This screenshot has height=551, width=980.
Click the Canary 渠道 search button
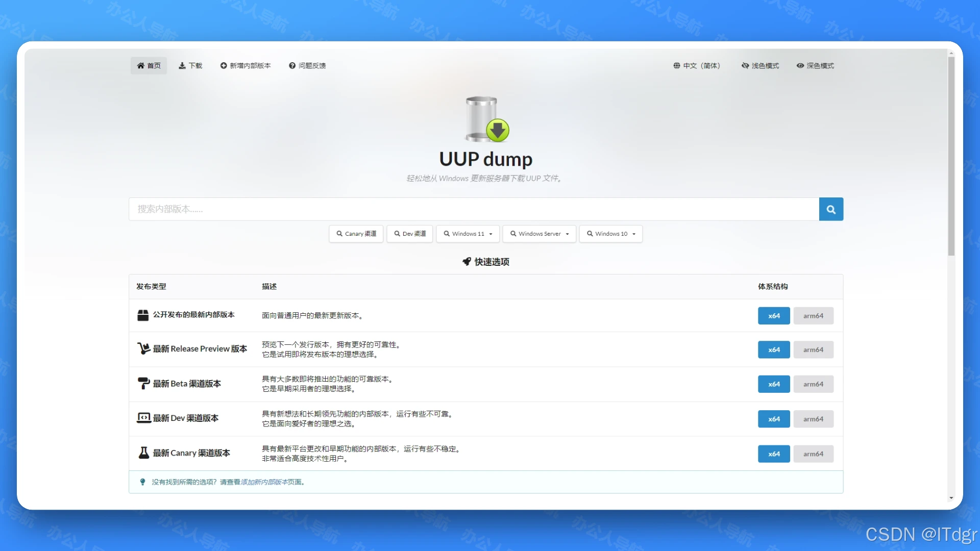click(356, 234)
